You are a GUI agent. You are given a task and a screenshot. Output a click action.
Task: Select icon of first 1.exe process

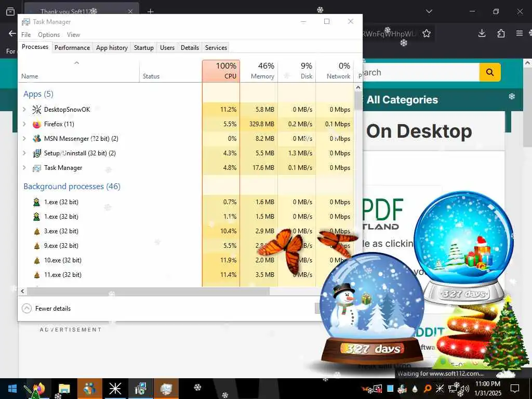click(37, 202)
